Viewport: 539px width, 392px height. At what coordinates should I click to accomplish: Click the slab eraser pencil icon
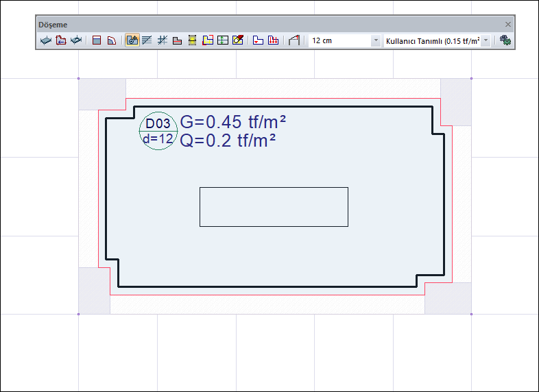click(x=238, y=40)
